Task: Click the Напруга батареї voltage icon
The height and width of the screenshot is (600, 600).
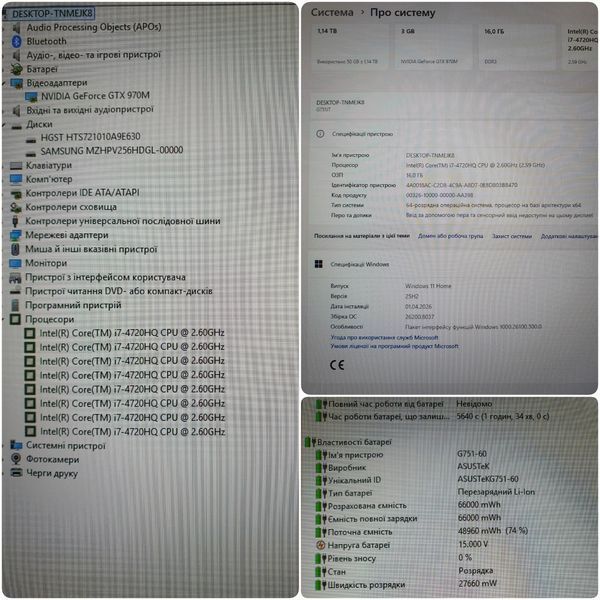Action: coord(321,545)
